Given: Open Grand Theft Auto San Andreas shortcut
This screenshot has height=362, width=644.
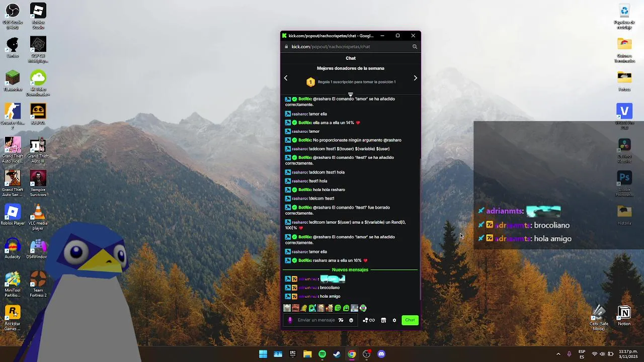Looking at the screenshot, I should click(13, 184).
